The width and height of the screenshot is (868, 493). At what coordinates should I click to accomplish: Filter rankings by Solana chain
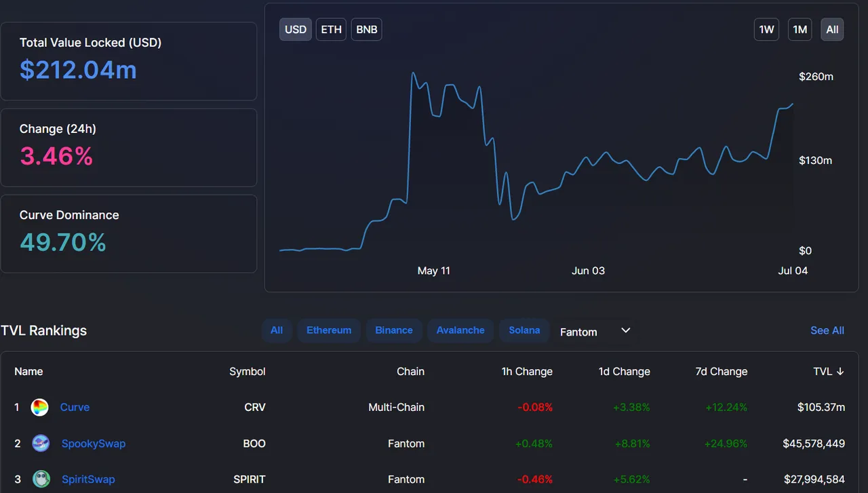(x=524, y=330)
